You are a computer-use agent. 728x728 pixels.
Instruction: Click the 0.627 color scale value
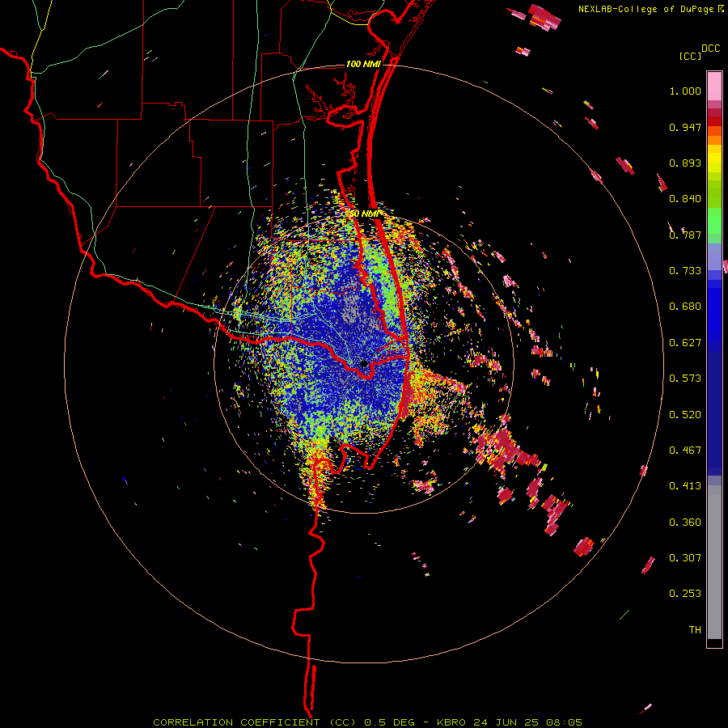[685, 343]
